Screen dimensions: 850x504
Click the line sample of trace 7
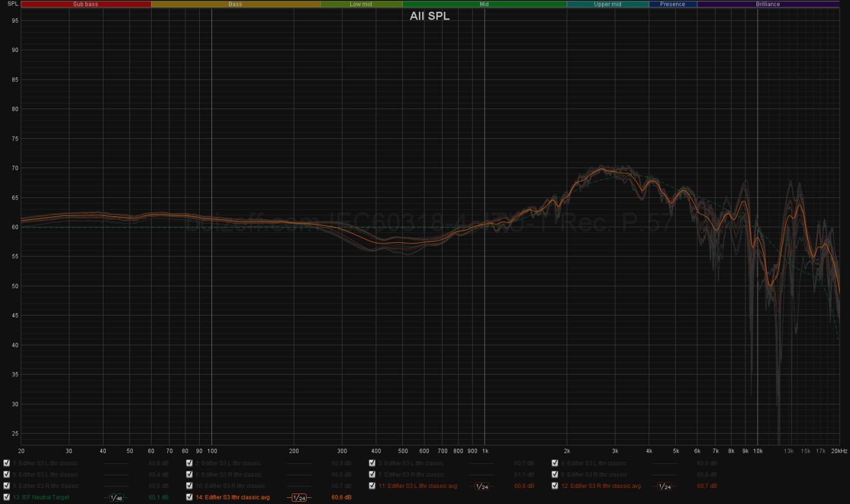482,475
